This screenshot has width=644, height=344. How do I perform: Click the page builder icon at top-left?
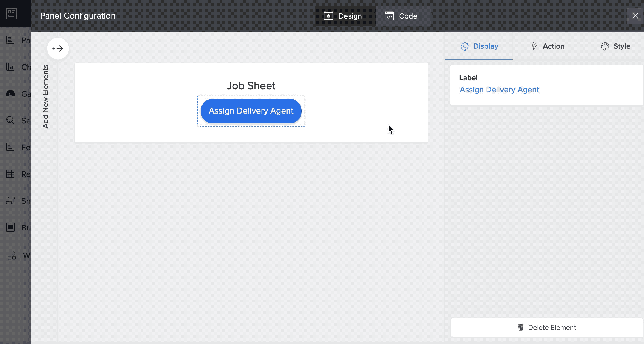pyautogui.click(x=11, y=14)
